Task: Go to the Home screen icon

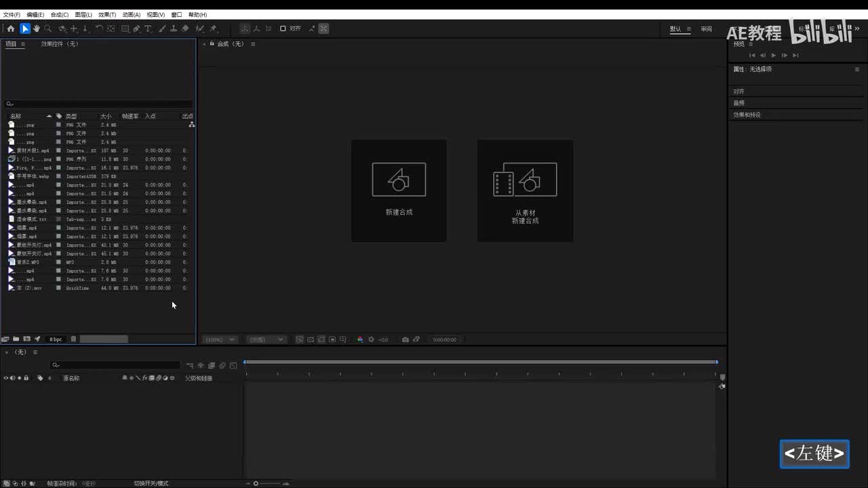Action: [11, 28]
